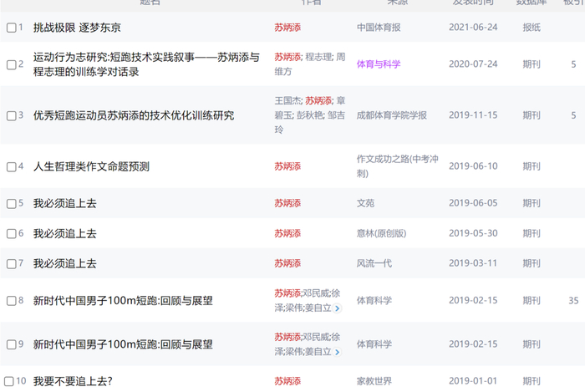Open article 挑战极限 逐梦东京
Screen dimensions: 585x392
point(77,28)
